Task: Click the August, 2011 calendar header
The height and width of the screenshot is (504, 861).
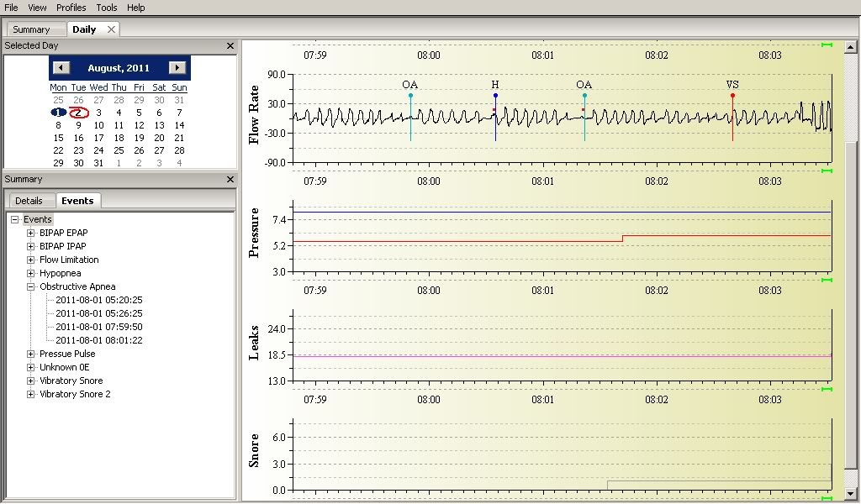Action: click(119, 68)
